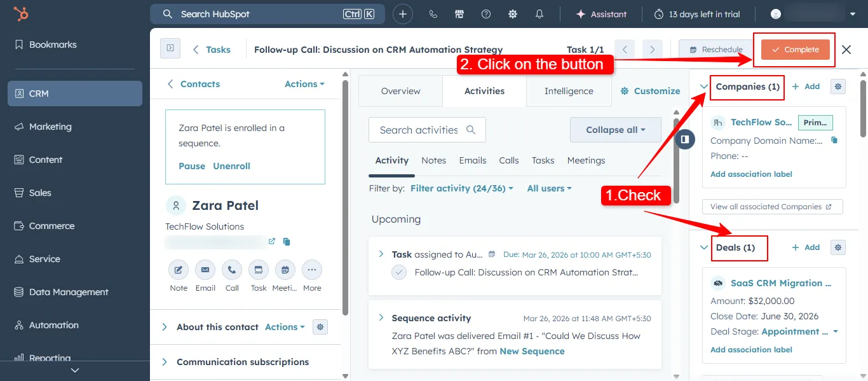
Task: Open the Deal Stage dropdown
Action: pos(799,331)
